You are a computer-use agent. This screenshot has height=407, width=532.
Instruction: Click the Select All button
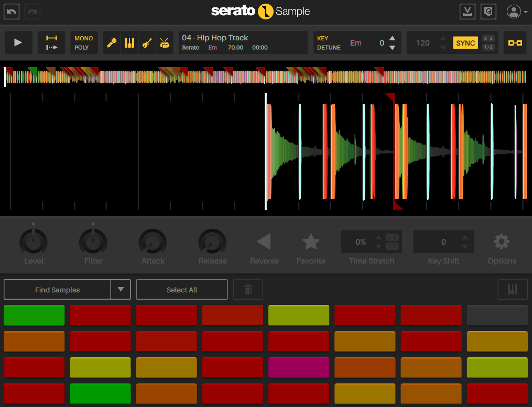(182, 290)
